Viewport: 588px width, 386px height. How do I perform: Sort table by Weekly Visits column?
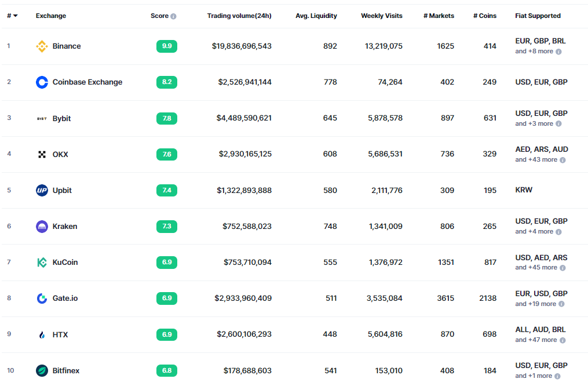pos(381,16)
